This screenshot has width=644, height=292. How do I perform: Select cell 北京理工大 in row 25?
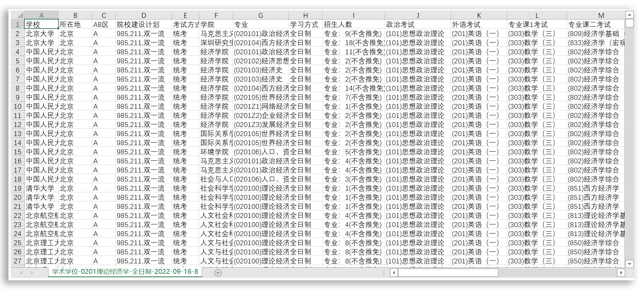click(x=42, y=243)
